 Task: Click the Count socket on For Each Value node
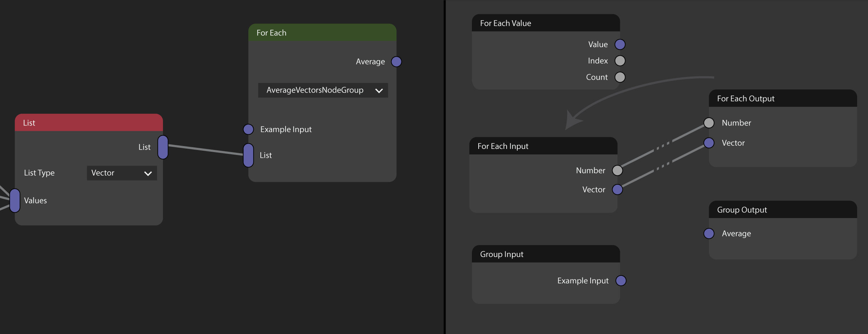[620, 77]
